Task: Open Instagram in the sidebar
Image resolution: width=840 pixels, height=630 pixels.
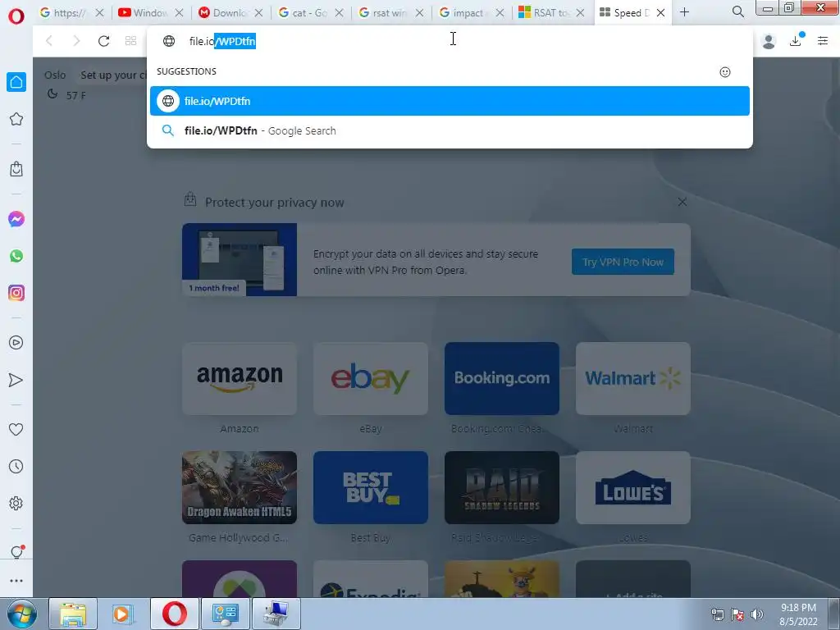Action: tap(16, 293)
